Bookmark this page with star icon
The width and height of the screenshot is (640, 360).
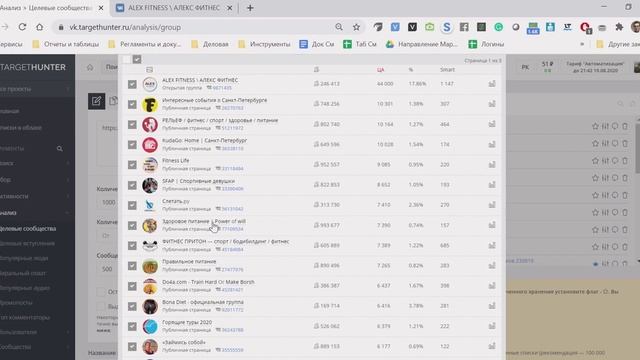pos(356,27)
